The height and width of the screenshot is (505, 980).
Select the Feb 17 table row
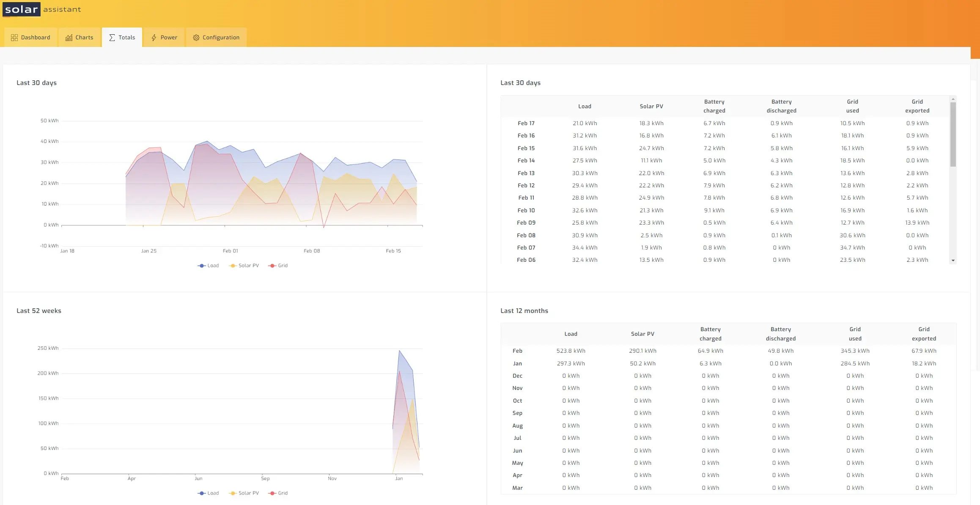point(526,124)
